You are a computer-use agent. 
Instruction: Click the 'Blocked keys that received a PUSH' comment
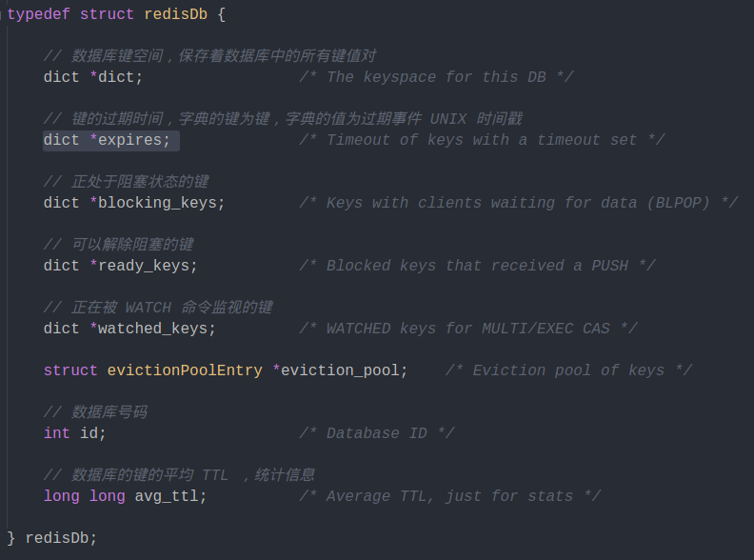(477, 266)
